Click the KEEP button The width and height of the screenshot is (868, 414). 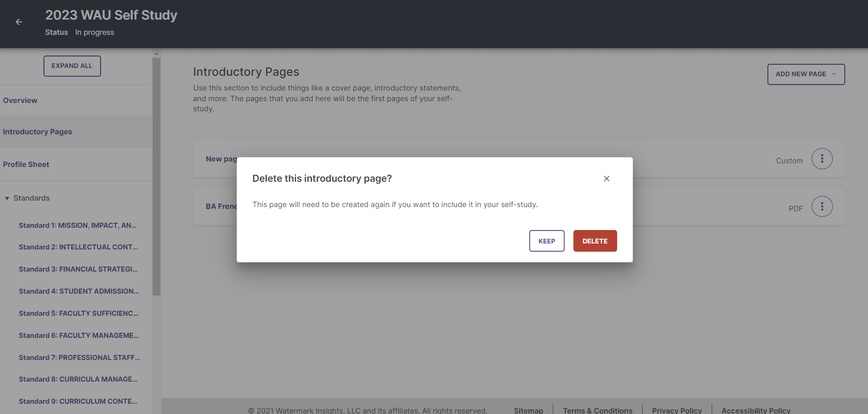click(547, 241)
